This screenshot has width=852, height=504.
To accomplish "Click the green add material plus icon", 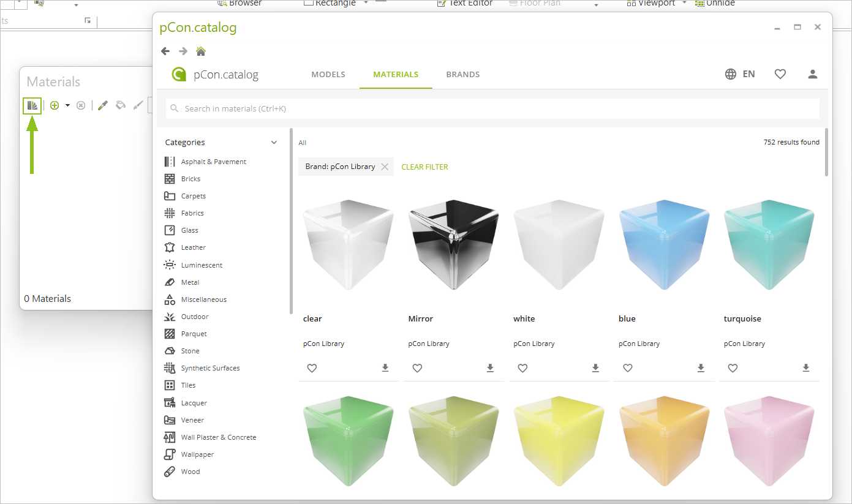I will pos(55,105).
